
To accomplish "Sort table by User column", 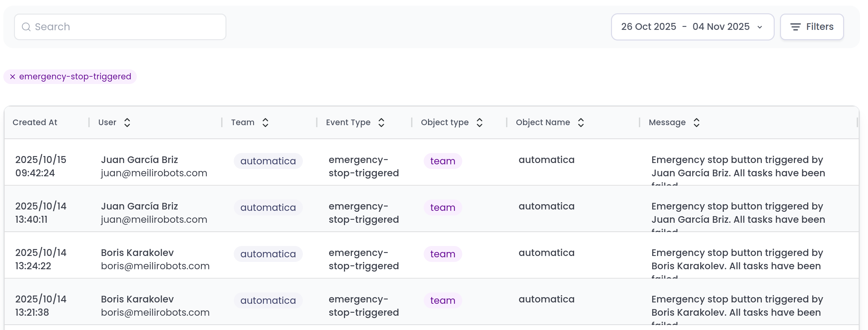I will click(x=127, y=123).
